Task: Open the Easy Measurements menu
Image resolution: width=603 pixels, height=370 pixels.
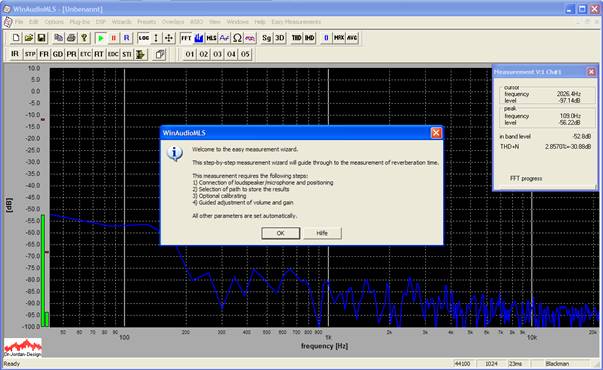Action: (x=296, y=22)
